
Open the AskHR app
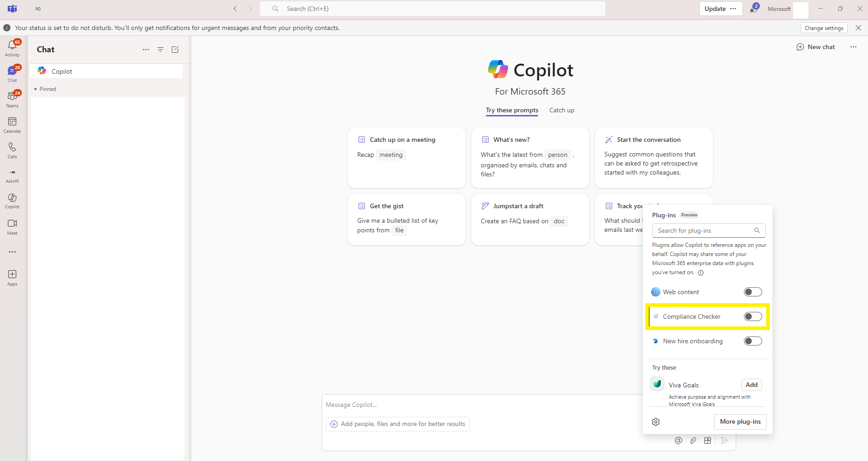[12, 175]
